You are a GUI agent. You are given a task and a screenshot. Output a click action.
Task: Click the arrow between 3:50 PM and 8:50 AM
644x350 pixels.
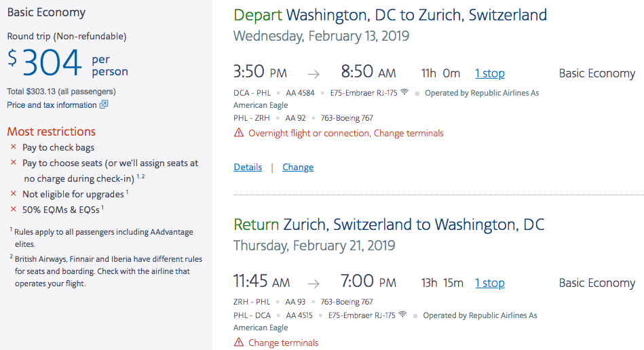coord(313,74)
